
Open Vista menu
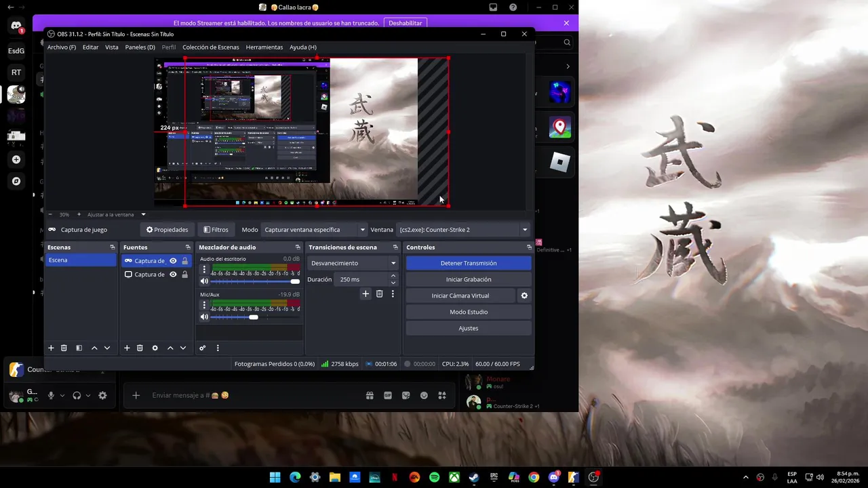click(x=112, y=47)
